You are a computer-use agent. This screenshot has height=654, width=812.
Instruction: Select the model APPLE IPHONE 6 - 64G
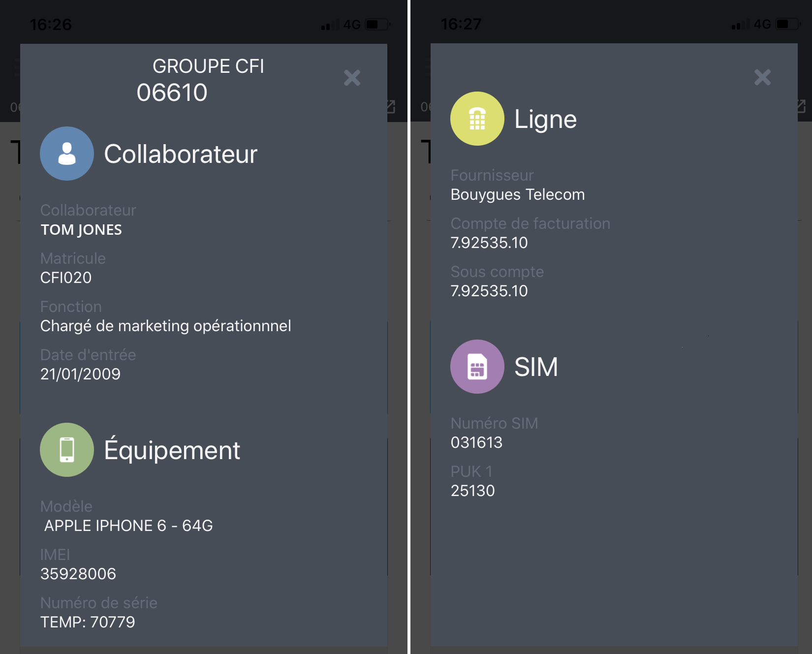coord(128,526)
